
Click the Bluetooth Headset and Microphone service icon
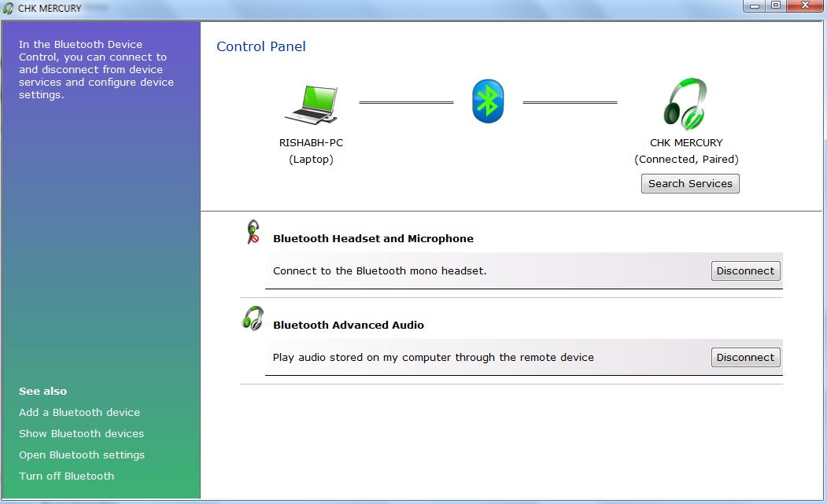[253, 233]
